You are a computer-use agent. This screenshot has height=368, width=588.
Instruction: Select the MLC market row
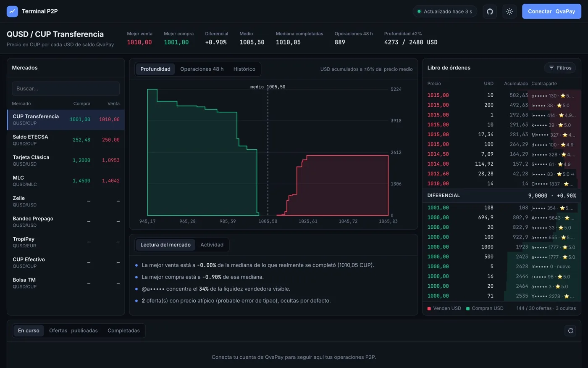[x=66, y=181]
